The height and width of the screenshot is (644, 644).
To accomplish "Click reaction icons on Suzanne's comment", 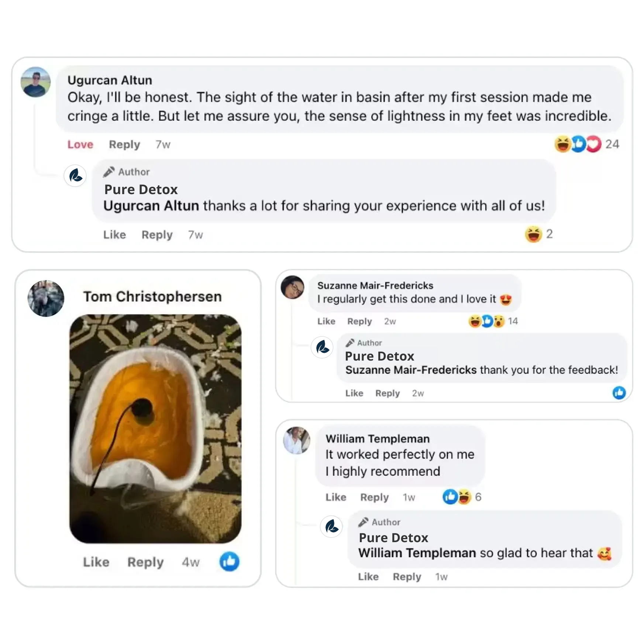I will pyautogui.click(x=486, y=321).
